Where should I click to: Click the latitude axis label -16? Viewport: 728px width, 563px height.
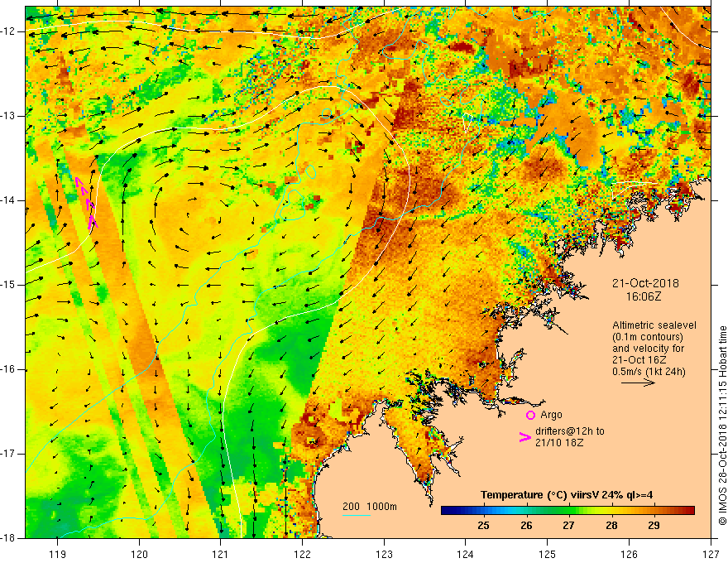coord(8,369)
